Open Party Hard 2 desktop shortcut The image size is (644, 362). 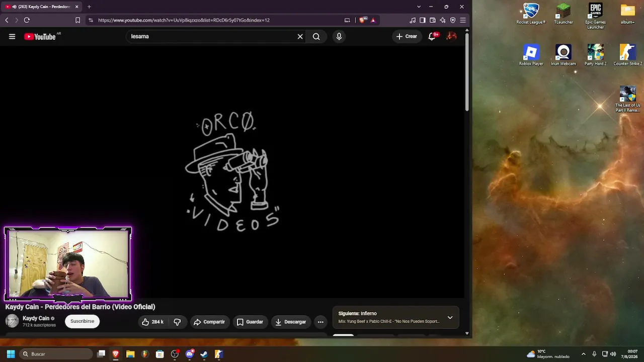tap(595, 55)
